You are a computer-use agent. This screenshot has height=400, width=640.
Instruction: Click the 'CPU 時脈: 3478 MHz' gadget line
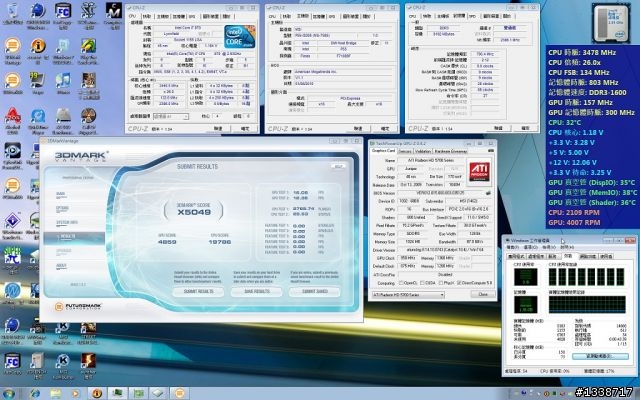click(x=582, y=52)
